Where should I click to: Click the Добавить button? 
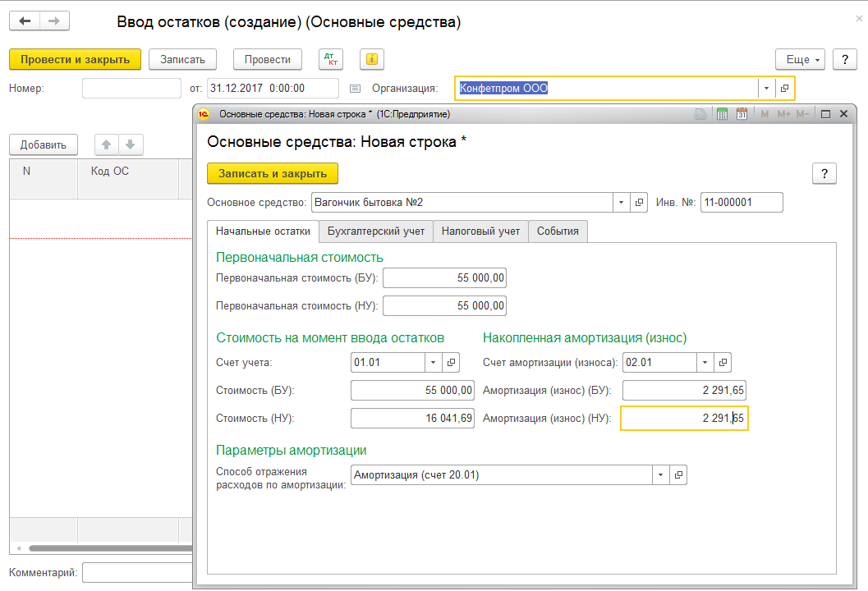[43, 145]
